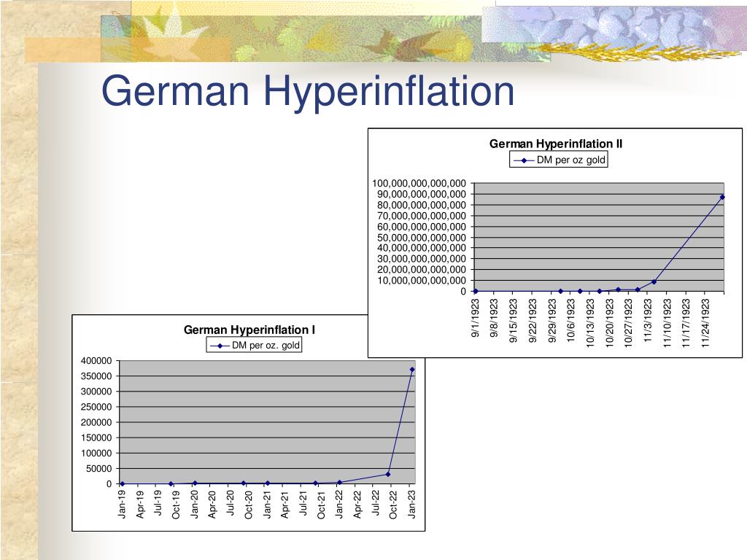Click the slide title German Hyperinflation

tap(308, 91)
